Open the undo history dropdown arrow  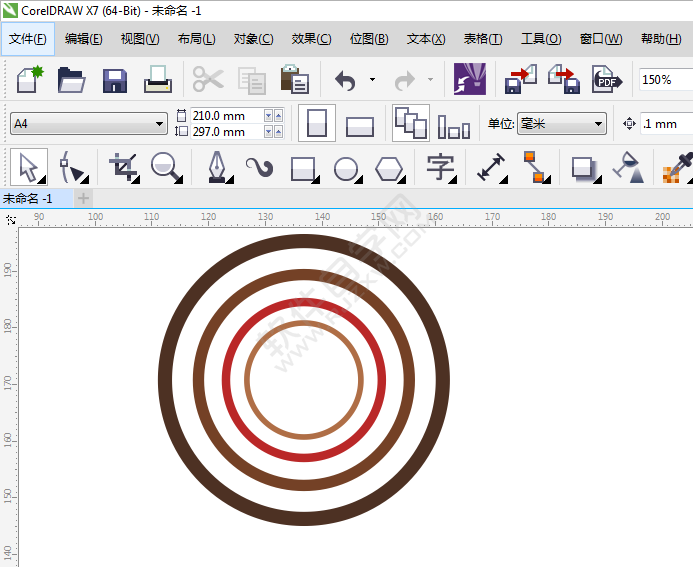[372, 79]
